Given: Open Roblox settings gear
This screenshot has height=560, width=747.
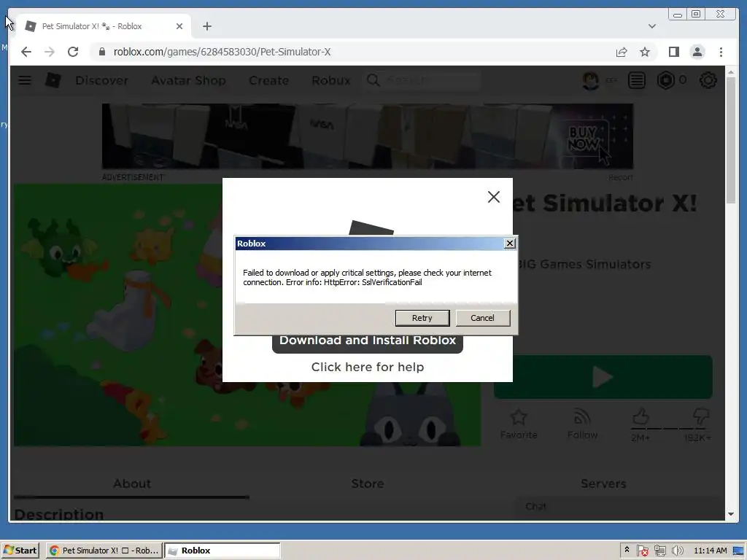Looking at the screenshot, I should coord(708,80).
